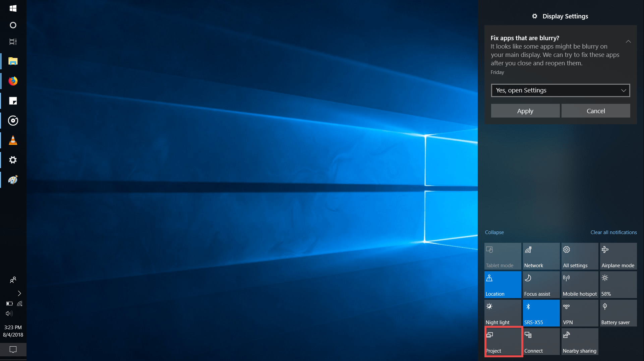Screen dimensions: 644x361
Task: Open the Start menu
Action: [x=13, y=8]
